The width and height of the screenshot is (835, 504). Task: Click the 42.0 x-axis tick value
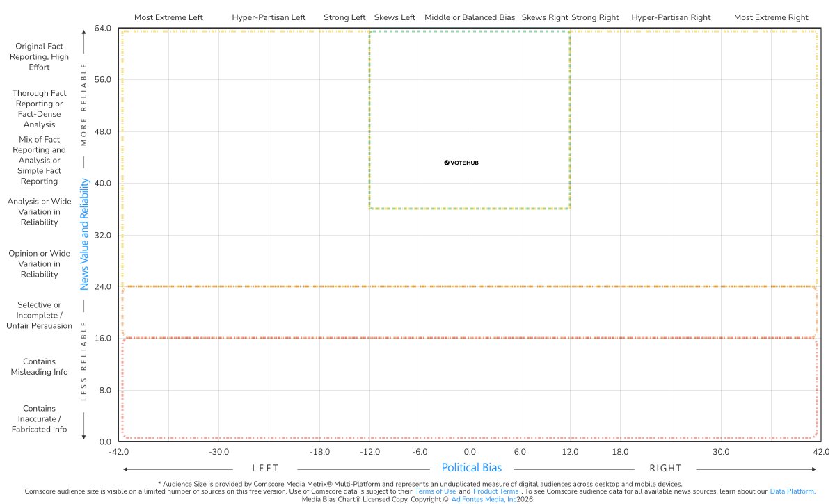[x=821, y=452]
